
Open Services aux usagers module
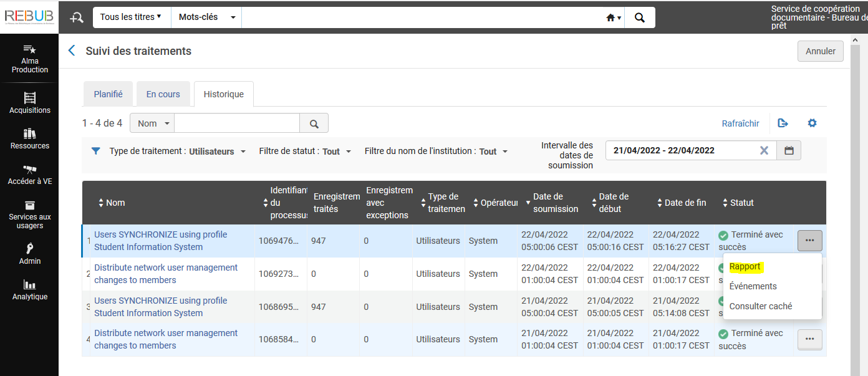tap(29, 215)
